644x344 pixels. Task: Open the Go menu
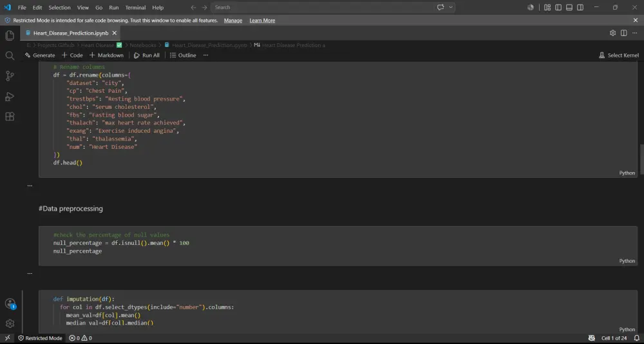tap(99, 7)
